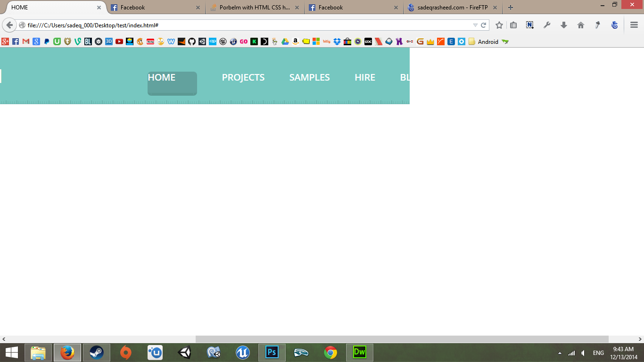Open the GitHub bookmark

(x=191, y=41)
